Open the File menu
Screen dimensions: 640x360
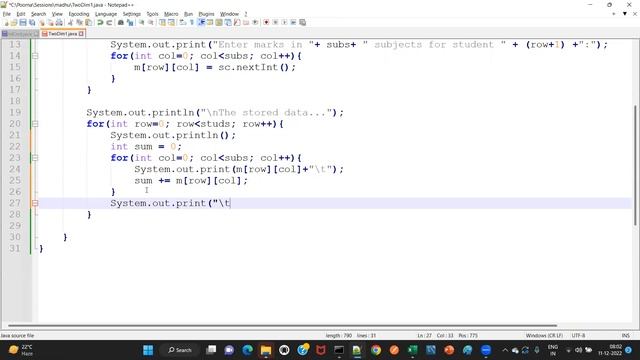point(7,14)
